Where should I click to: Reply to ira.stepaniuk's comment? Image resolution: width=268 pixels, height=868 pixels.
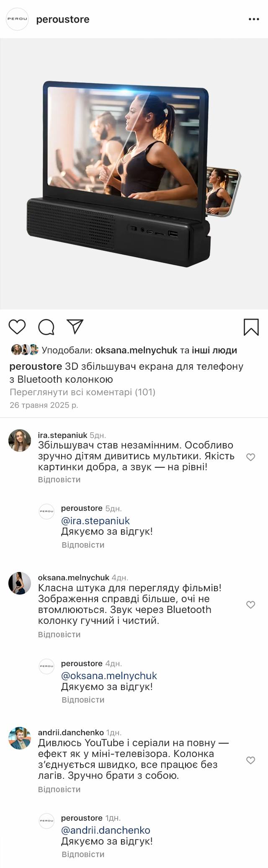(x=59, y=479)
